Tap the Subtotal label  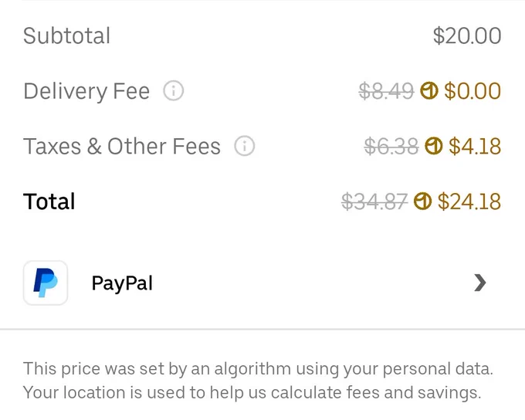[66, 36]
